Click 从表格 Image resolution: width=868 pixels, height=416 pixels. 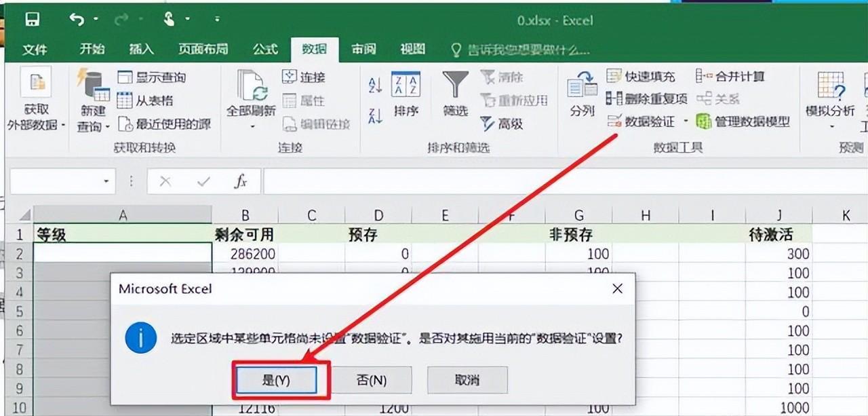(145, 100)
